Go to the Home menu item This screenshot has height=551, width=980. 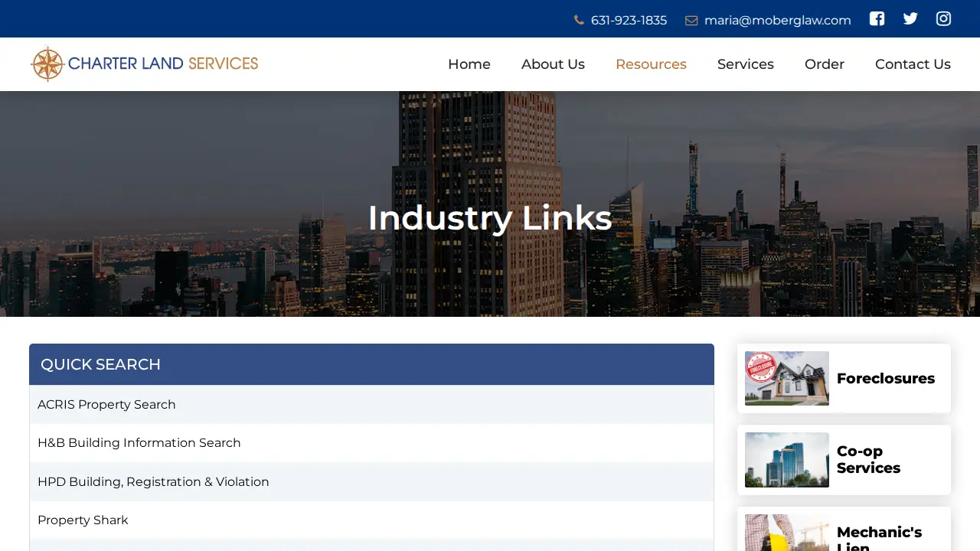click(469, 64)
